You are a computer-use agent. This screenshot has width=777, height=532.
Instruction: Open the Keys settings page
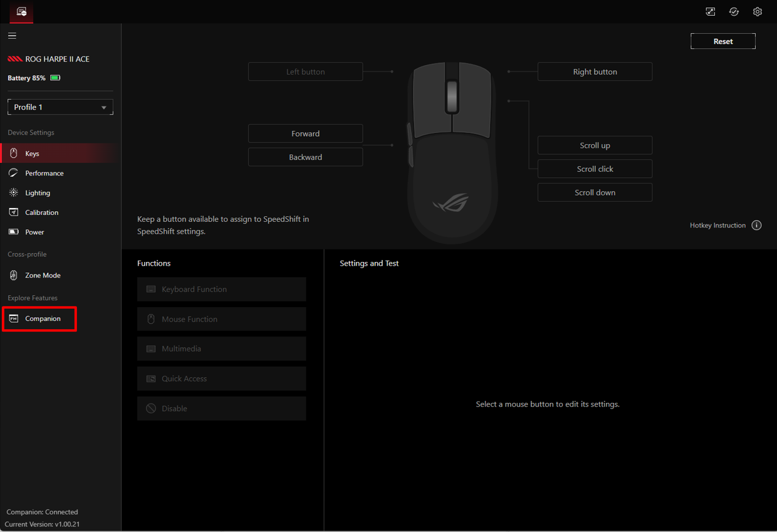(x=60, y=154)
